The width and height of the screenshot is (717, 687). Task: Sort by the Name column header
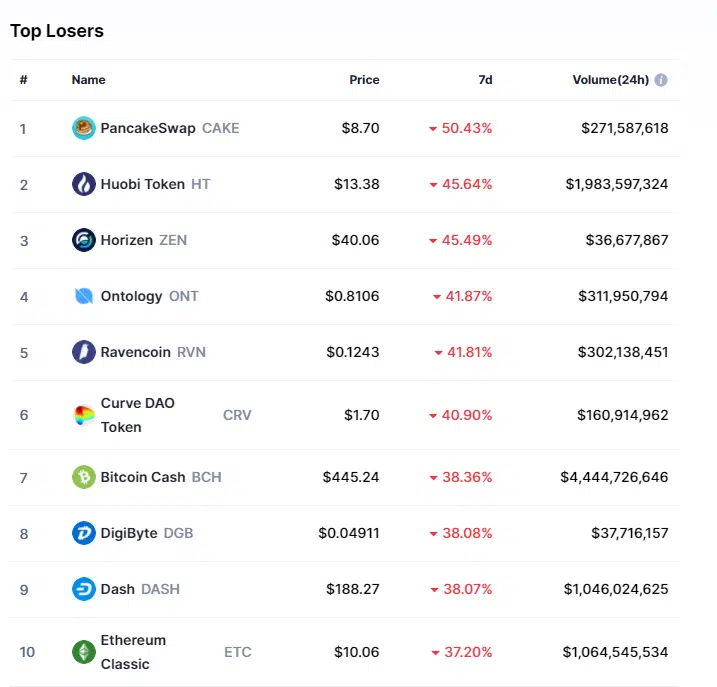tap(88, 80)
